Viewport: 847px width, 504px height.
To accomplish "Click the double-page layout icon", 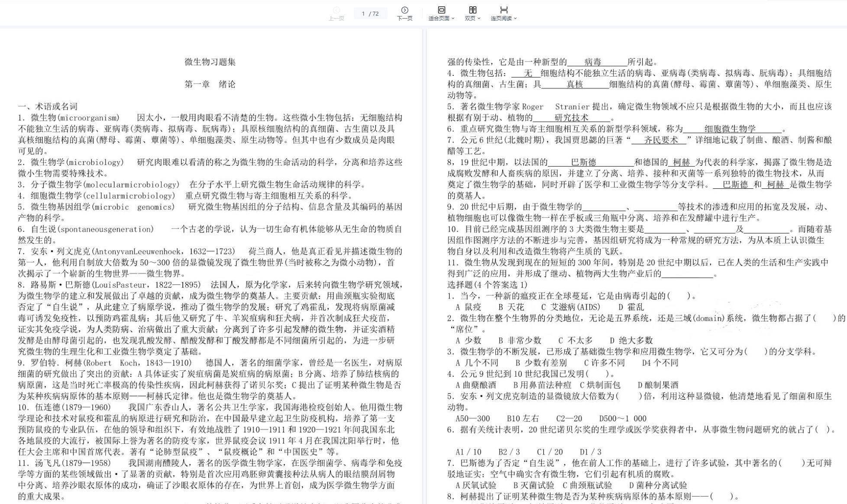I will 472,10.
